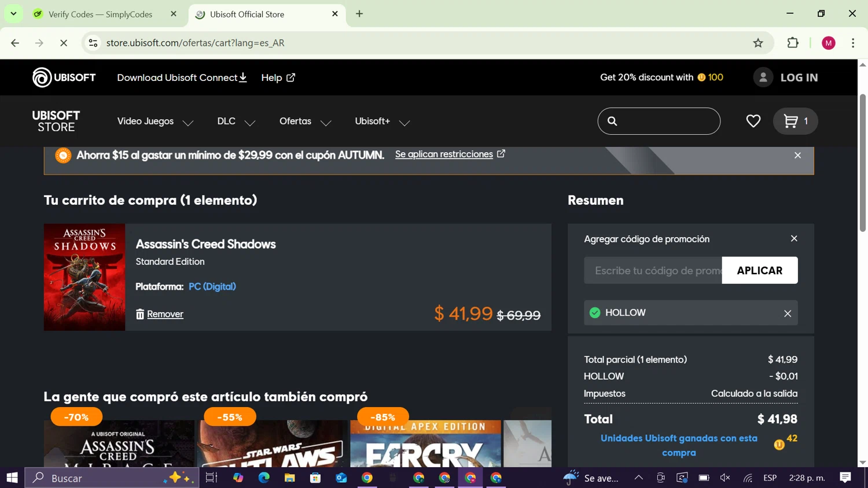Open the Help external link
This screenshot has width=868, height=488.
pyautogui.click(x=278, y=77)
